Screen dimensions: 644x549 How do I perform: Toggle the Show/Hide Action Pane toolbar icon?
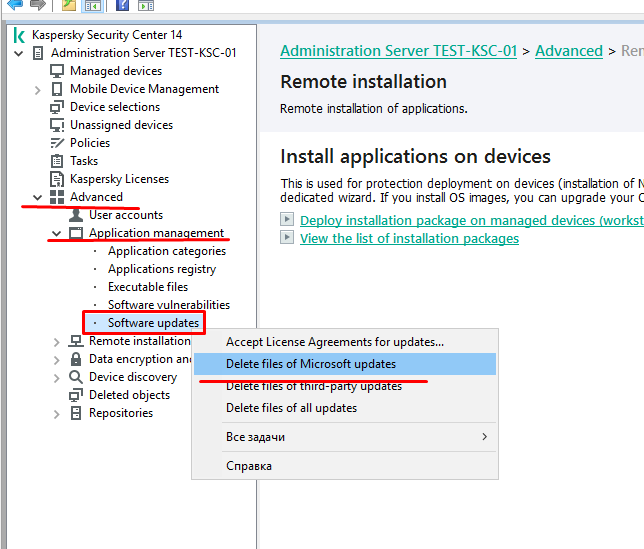pos(146,5)
